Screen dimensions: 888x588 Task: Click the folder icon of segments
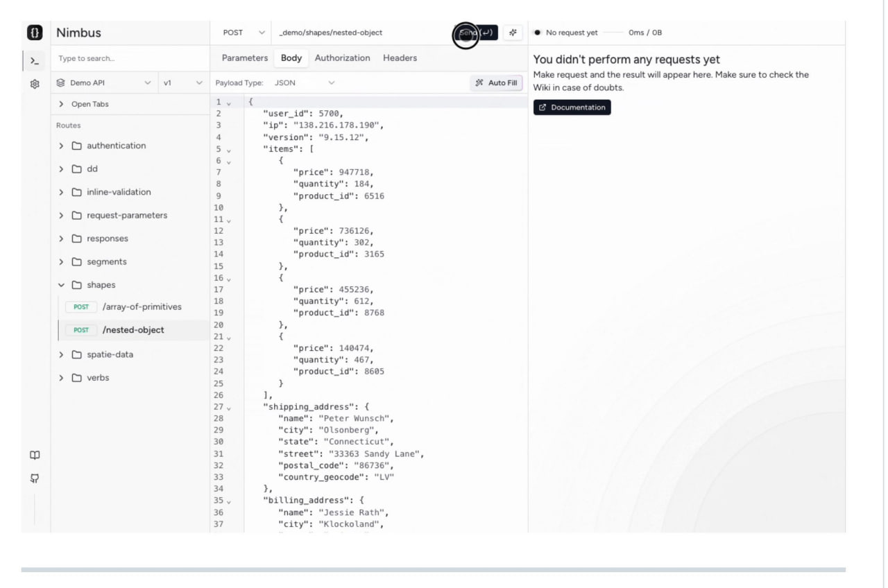coord(77,262)
